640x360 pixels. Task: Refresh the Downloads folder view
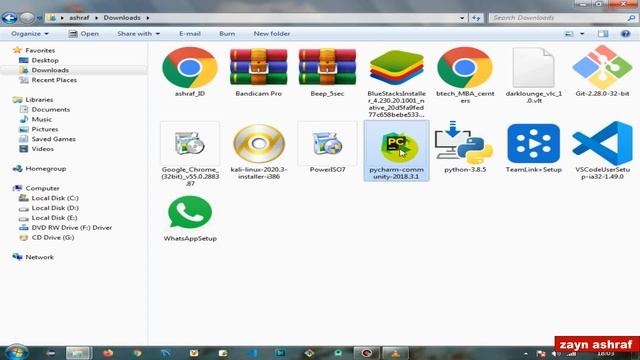(x=476, y=18)
